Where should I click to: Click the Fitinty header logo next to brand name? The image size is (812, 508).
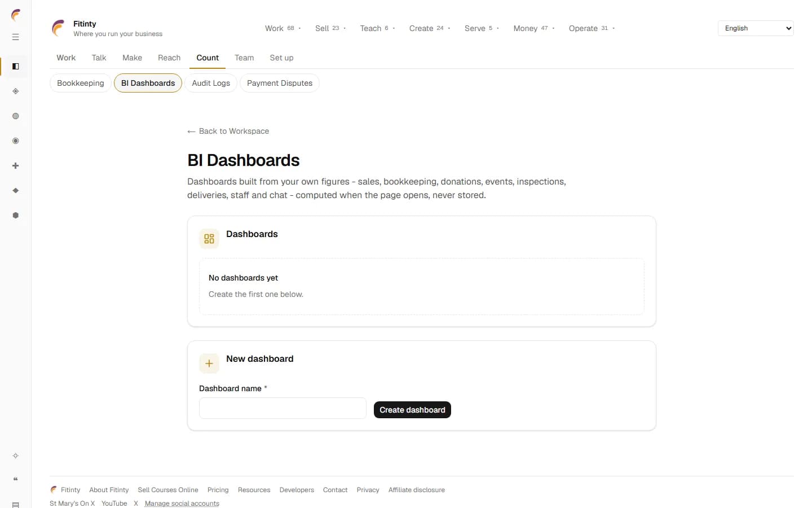click(59, 28)
